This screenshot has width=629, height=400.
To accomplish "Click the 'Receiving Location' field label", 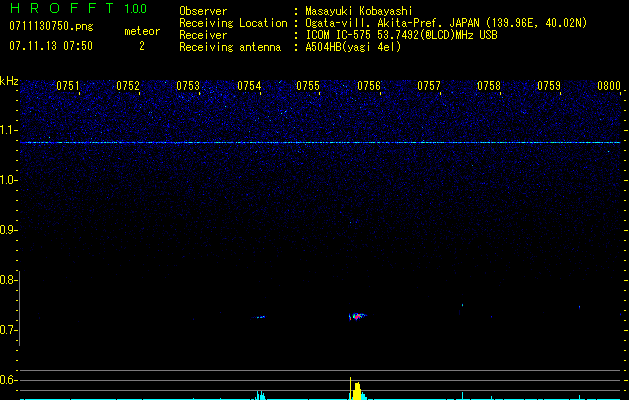I will point(233,23).
